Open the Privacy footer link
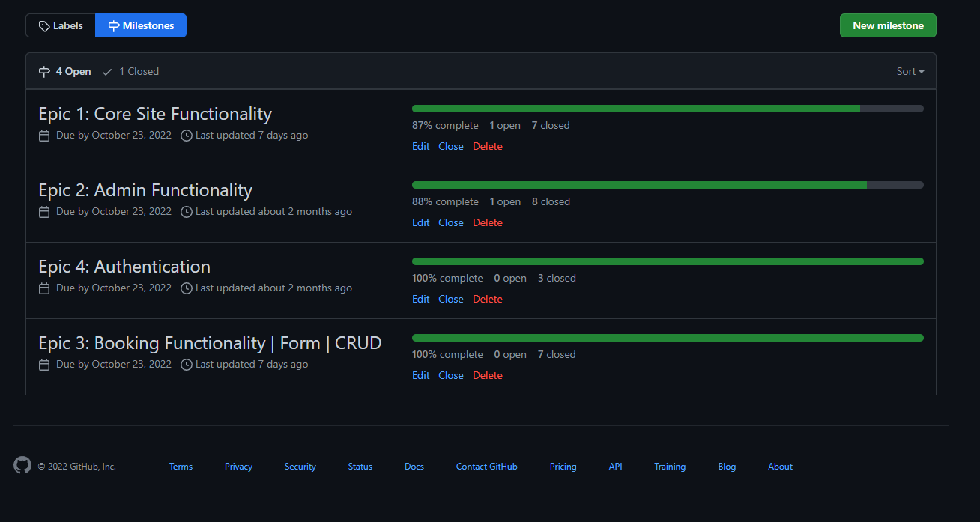Screen dimensions: 980x522 238,466
